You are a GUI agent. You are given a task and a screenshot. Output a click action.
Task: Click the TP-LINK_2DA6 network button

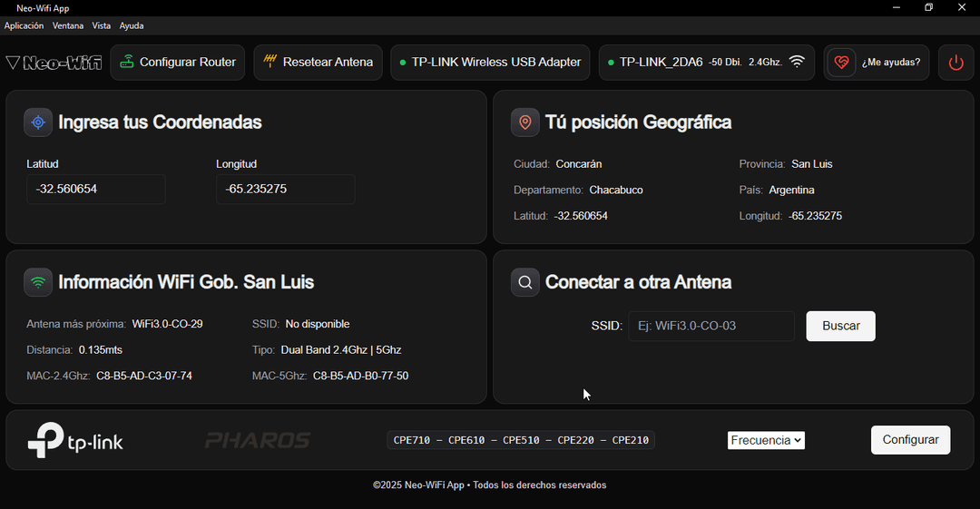706,63
